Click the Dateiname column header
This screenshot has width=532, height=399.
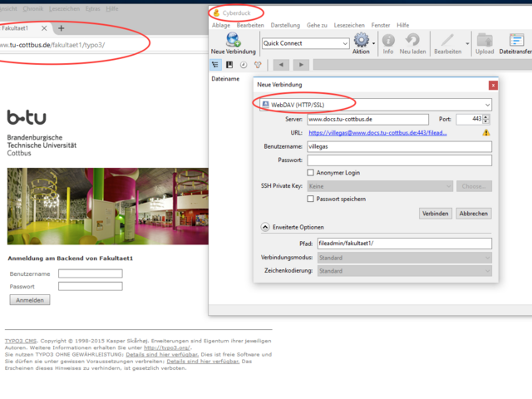(225, 79)
